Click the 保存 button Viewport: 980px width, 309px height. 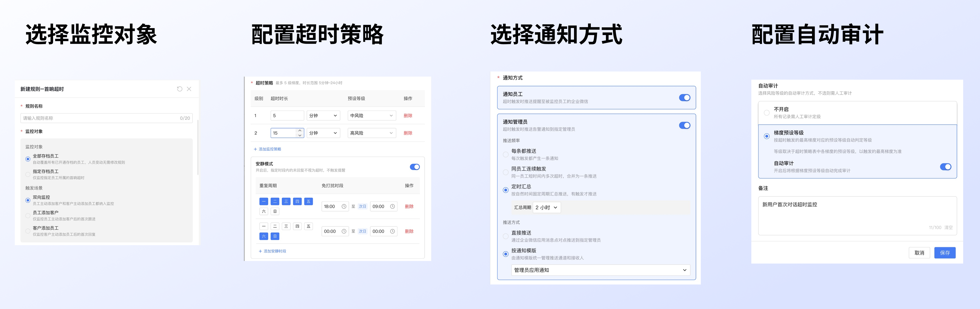pyautogui.click(x=945, y=253)
